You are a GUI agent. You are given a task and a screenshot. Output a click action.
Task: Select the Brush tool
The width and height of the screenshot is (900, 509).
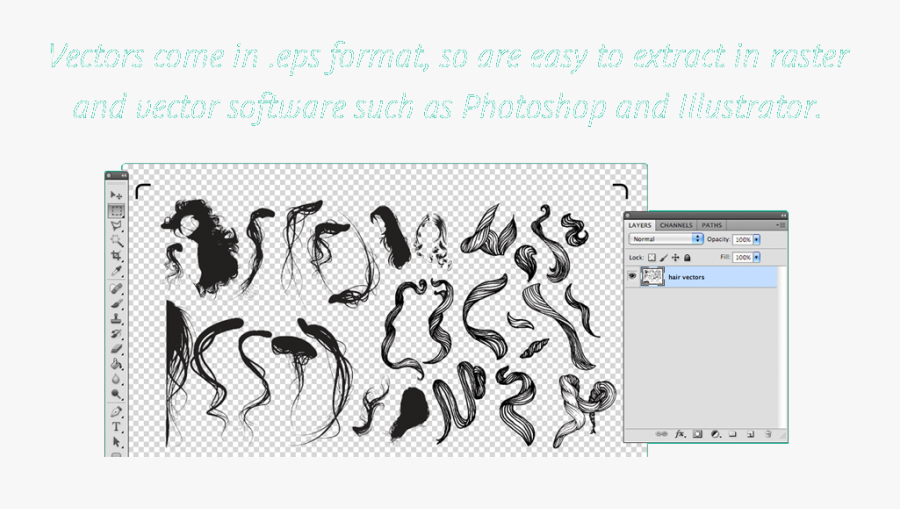point(116,303)
